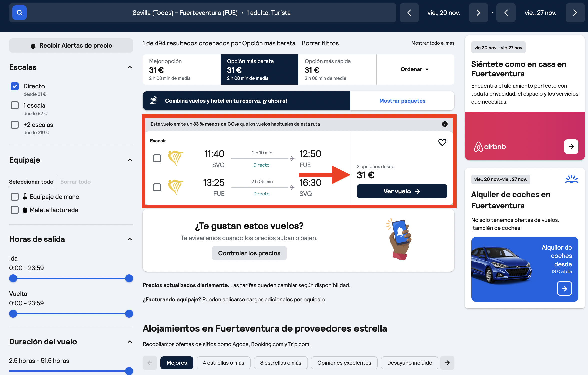Select the 11:40 SVQ outbound flight checkbox
Image resolution: width=588 pixels, height=375 pixels.
157,158
